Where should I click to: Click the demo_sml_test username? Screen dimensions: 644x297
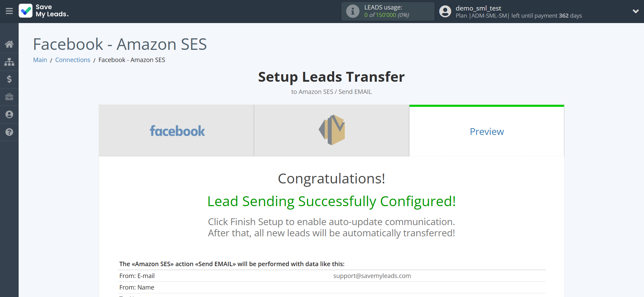point(478,8)
